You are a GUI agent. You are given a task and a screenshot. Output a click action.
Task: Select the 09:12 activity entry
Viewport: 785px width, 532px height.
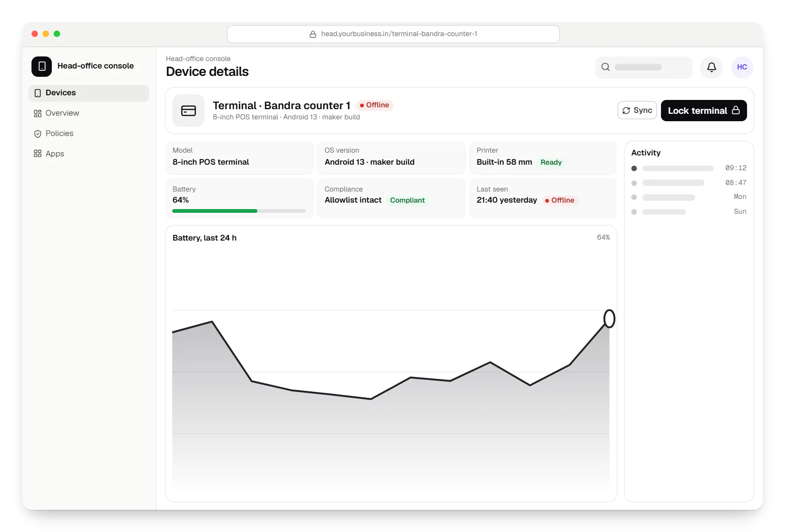point(689,168)
